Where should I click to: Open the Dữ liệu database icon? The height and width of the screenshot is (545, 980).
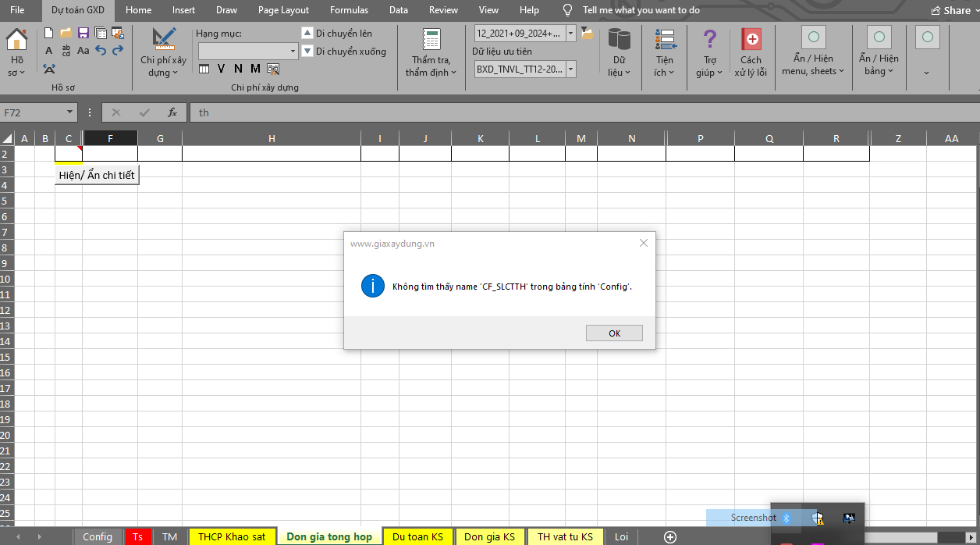point(619,52)
